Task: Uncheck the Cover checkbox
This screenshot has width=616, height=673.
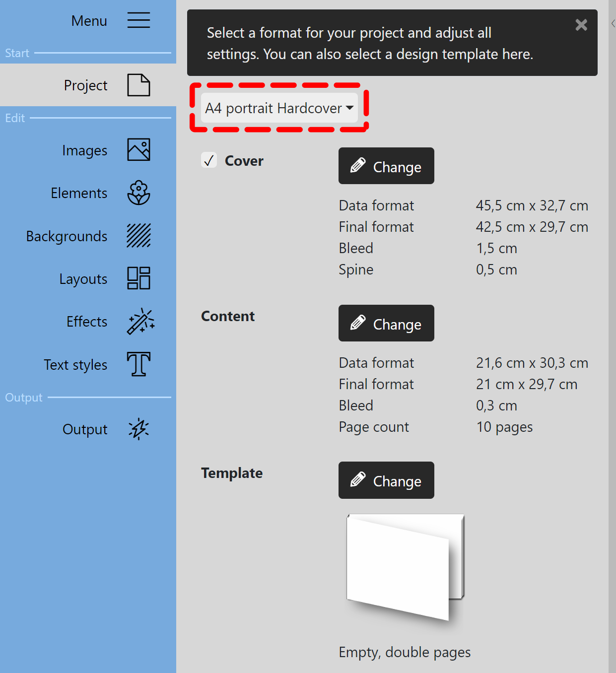Action: click(209, 160)
